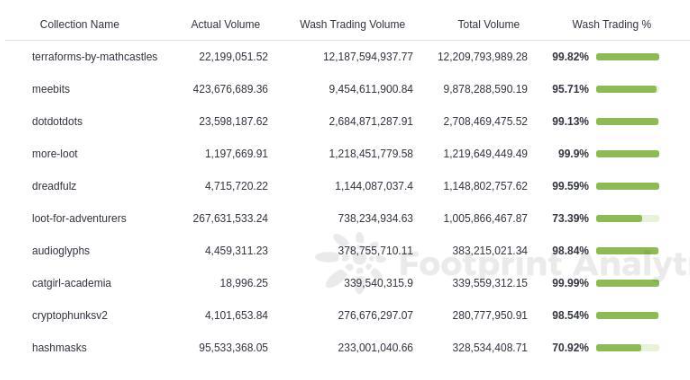This screenshot has width=690, height=380.
Task: Select the dreadfulz collection name
Action: tap(54, 186)
